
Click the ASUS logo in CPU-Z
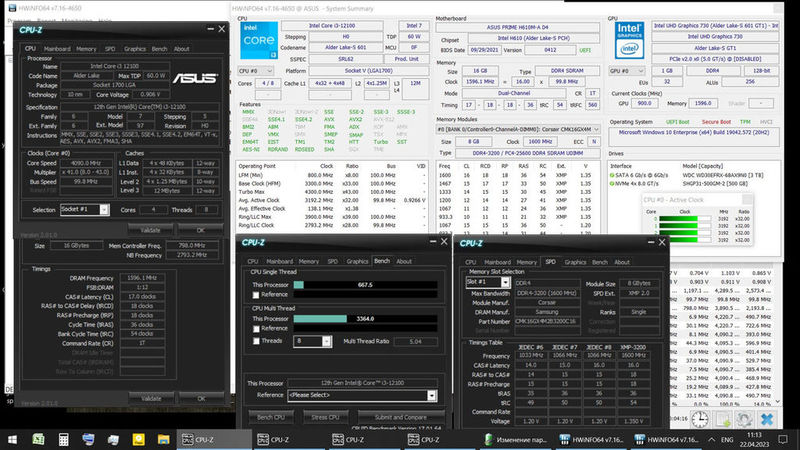tap(194, 78)
